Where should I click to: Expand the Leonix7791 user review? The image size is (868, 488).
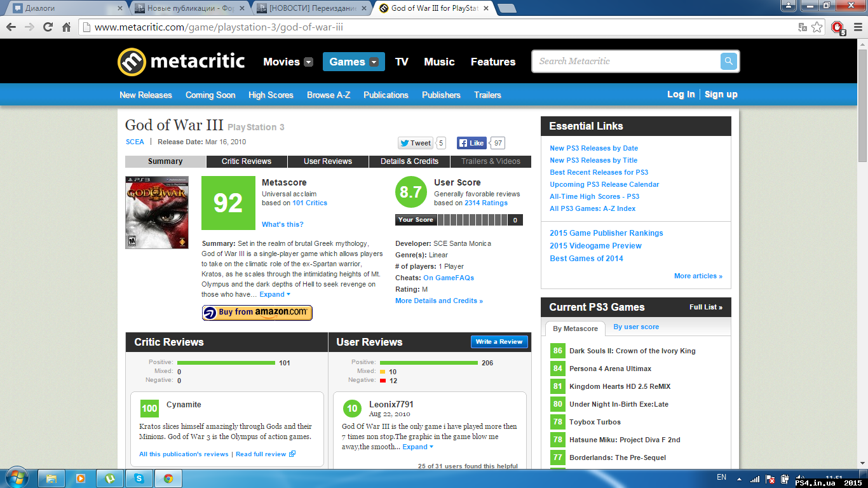pyautogui.click(x=418, y=447)
